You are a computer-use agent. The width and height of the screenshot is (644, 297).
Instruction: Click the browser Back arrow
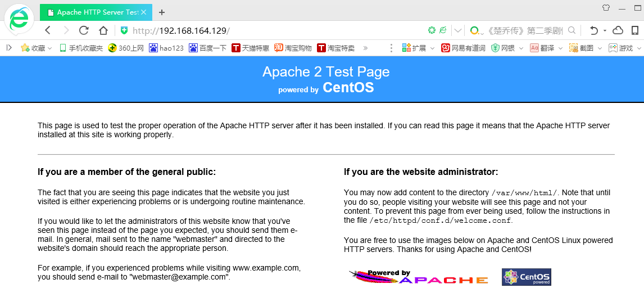click(x=48, y=30)
